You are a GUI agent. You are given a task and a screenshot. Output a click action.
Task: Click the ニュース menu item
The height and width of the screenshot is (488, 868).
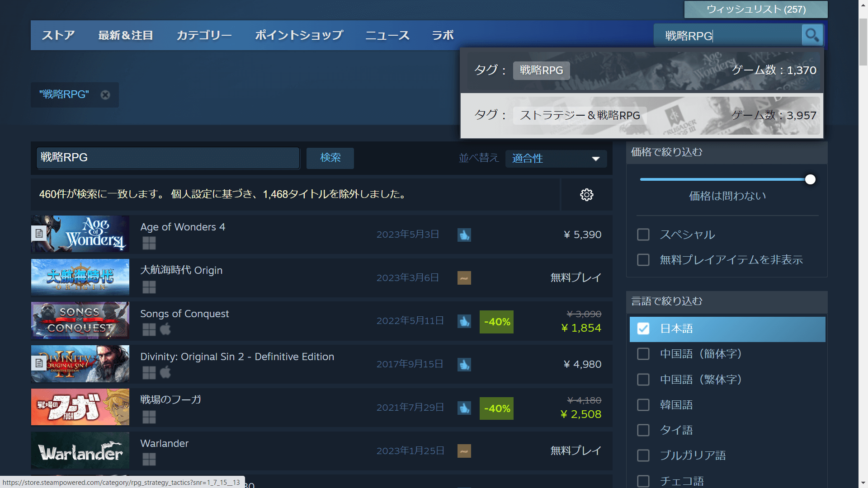pyautogui.click(x=387, y=35)
